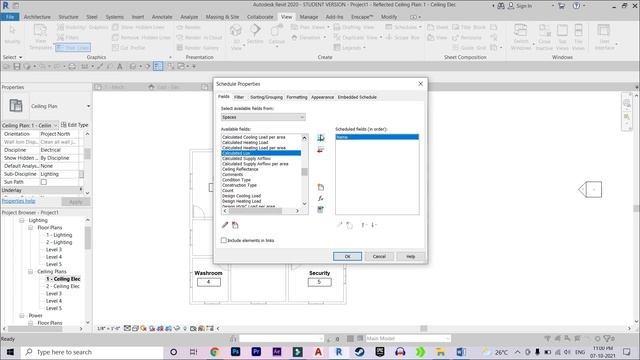The image size is (640, 360).
Task: Switch to the Formatting tab
Action: coord(297,97)
